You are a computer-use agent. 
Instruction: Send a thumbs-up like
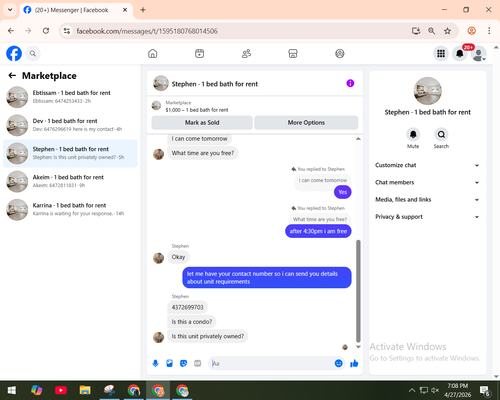point(354,363)
